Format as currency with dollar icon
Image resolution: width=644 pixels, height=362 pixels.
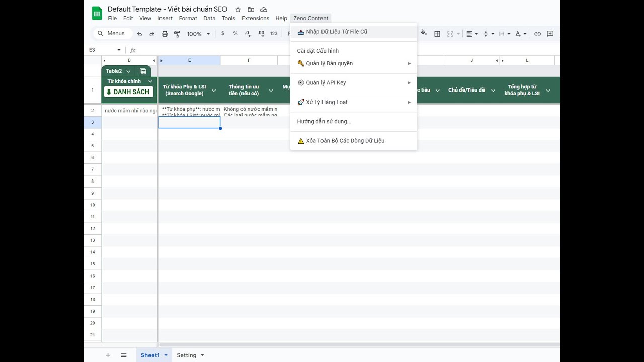(223, 34)
